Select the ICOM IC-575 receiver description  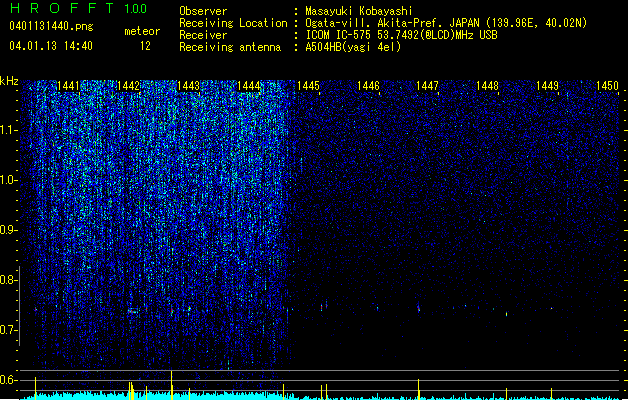pos(402,35)
